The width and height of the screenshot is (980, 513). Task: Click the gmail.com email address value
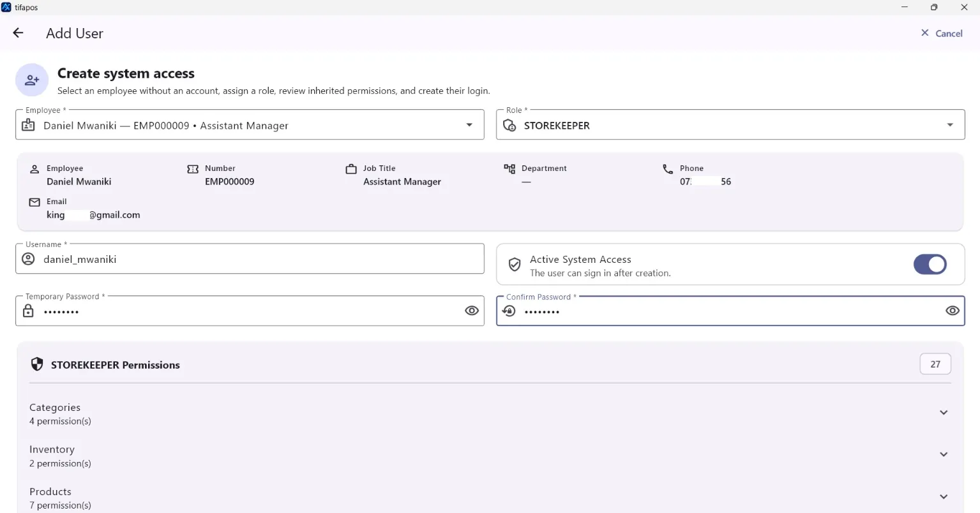(x=93, y=215)
